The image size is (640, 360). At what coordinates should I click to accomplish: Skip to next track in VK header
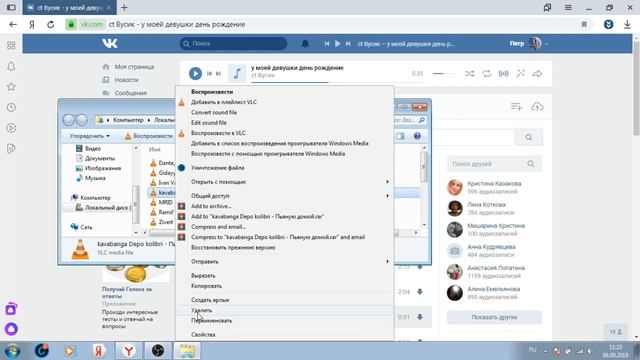click(348, 44)
